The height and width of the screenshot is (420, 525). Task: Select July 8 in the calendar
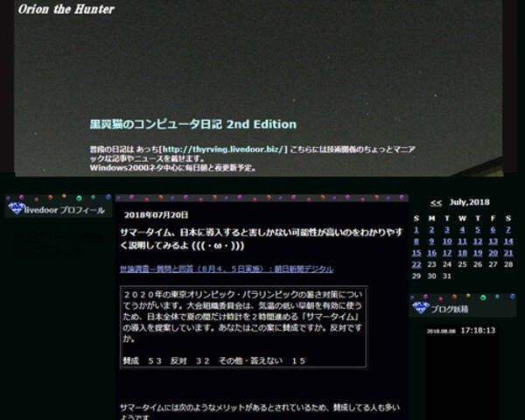416,241
